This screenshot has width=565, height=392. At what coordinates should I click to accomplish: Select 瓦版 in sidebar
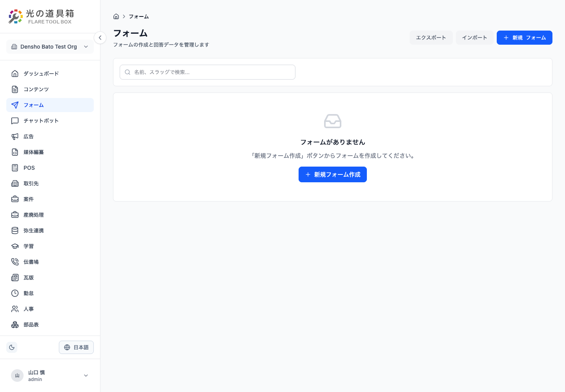coord(50,278)
